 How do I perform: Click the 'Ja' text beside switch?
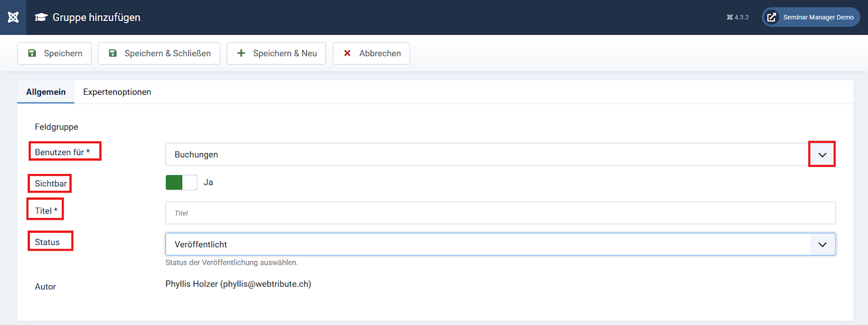(x=208, y=182)
